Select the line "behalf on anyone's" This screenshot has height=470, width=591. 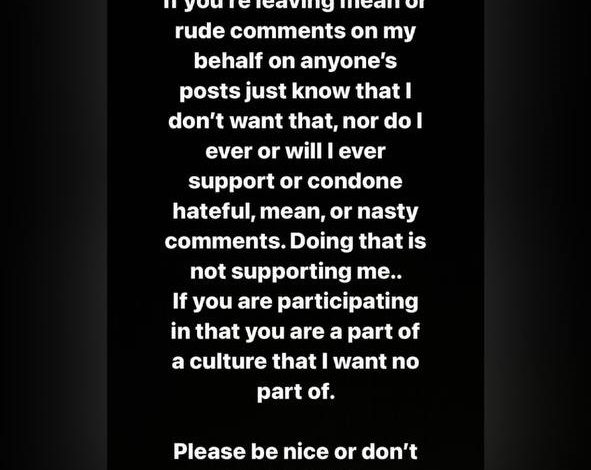295,61
